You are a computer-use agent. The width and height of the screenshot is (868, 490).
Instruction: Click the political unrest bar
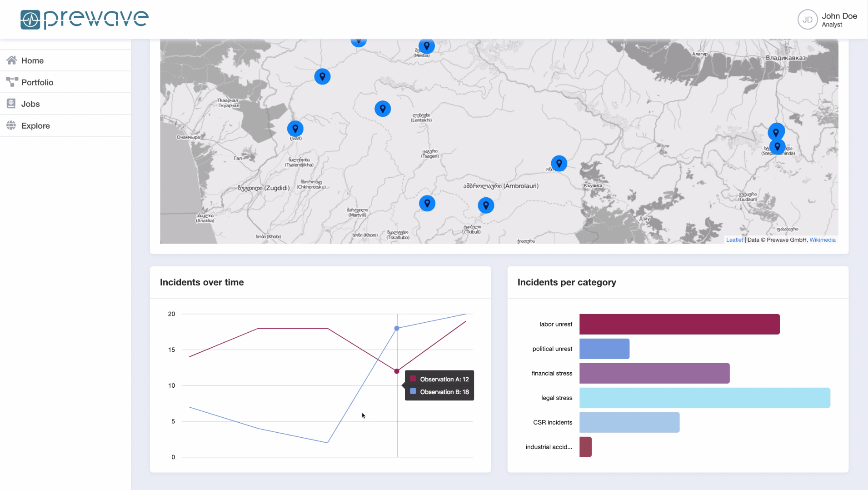point(604,349)
